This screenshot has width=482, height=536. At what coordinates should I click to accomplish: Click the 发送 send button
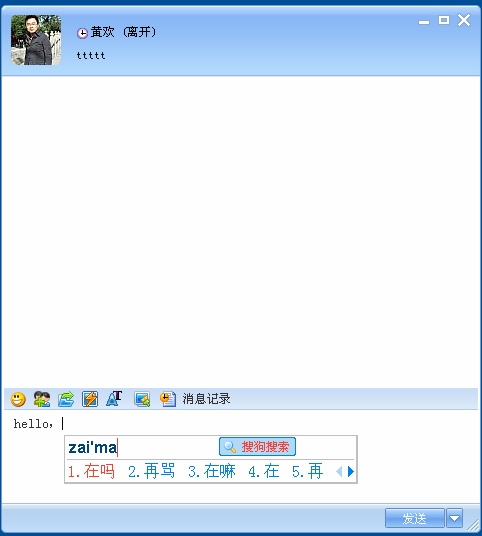click(x=414, y=518)
